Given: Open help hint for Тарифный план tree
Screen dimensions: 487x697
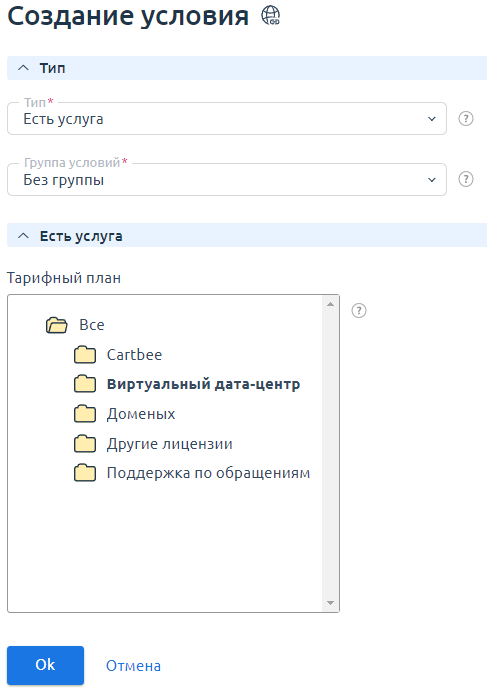Looking at the screenshot, I should click(x=359, y=311).
